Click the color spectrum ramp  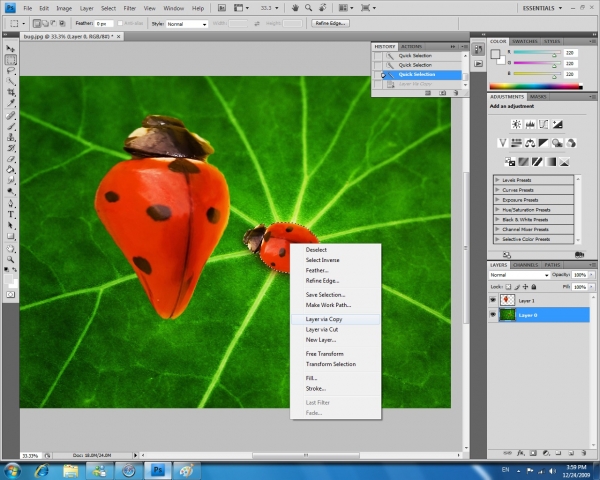pyautogui.click(x=536, y=87)
